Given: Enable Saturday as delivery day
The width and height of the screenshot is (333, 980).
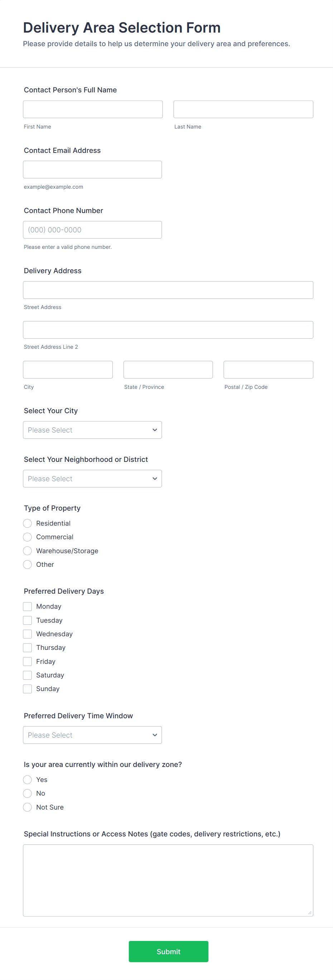Looking at the screenshot, I should tap(28, 675).
